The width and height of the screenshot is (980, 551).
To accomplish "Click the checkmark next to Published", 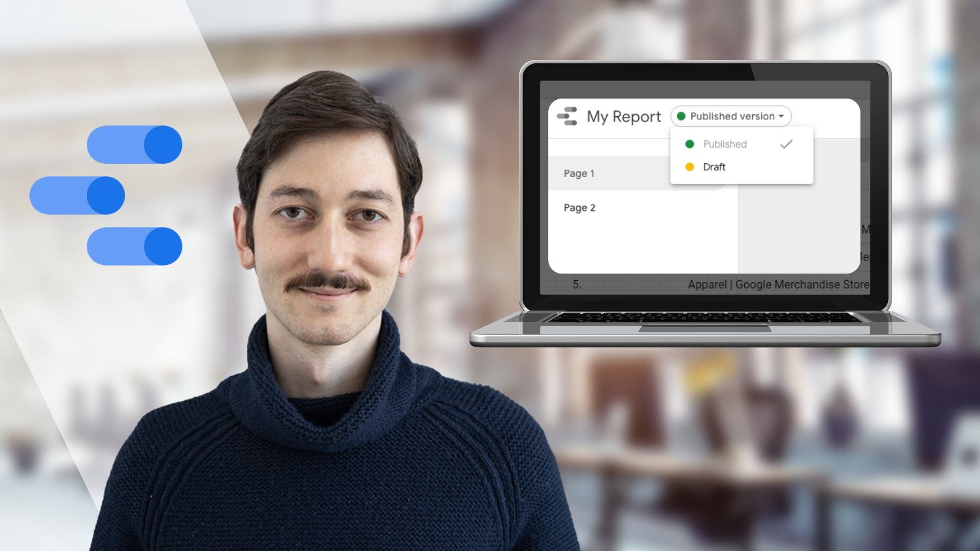I will point(786,144).
